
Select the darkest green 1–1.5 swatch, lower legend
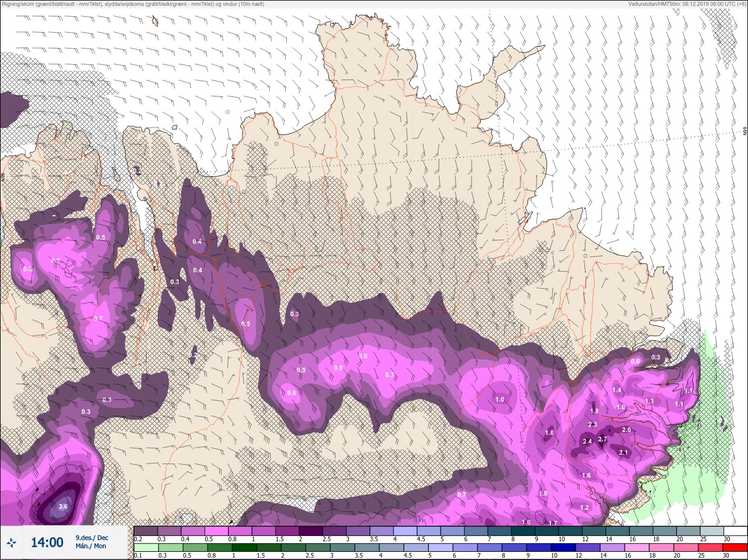(x=244, y=548)
